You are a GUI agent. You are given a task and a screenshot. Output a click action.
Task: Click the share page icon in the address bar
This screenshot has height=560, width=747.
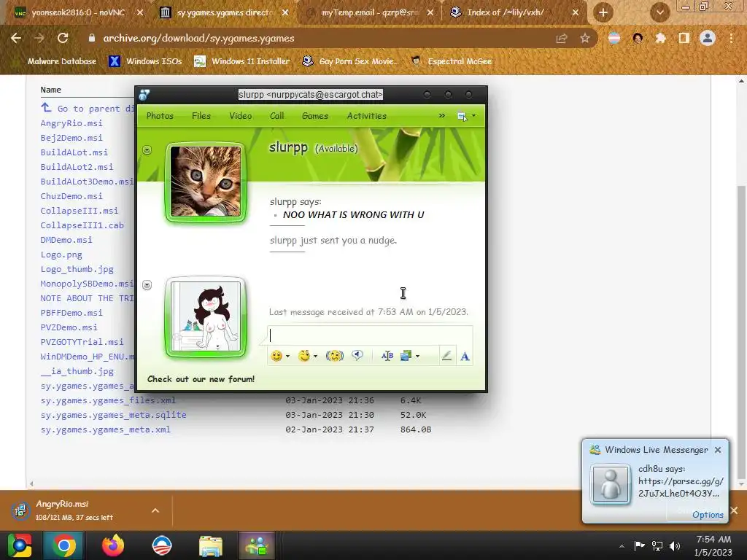click(x=562, y=38)
